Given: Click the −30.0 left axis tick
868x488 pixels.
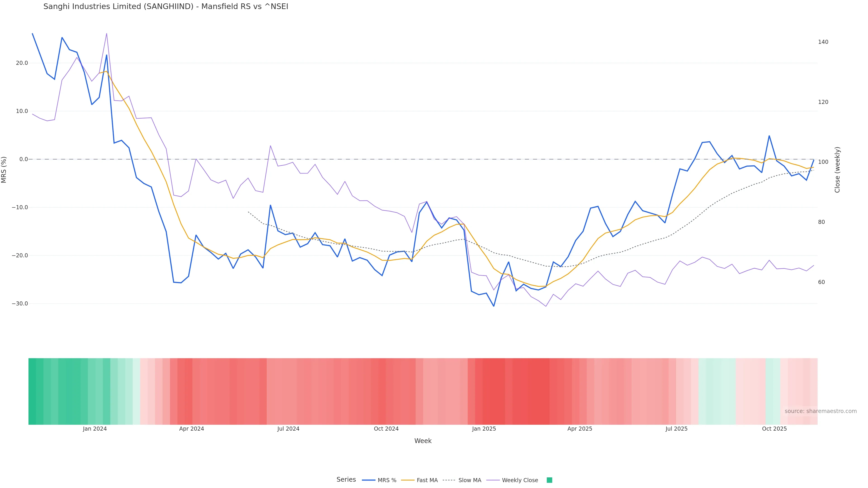Looking at the screenshot, I should tap(20, 303).
